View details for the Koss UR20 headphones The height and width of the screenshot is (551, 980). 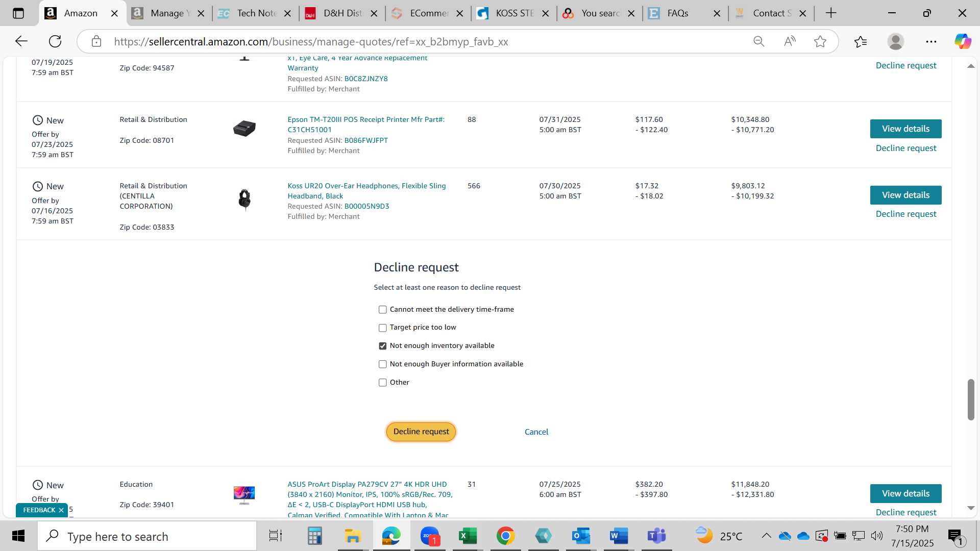point(905,195)
